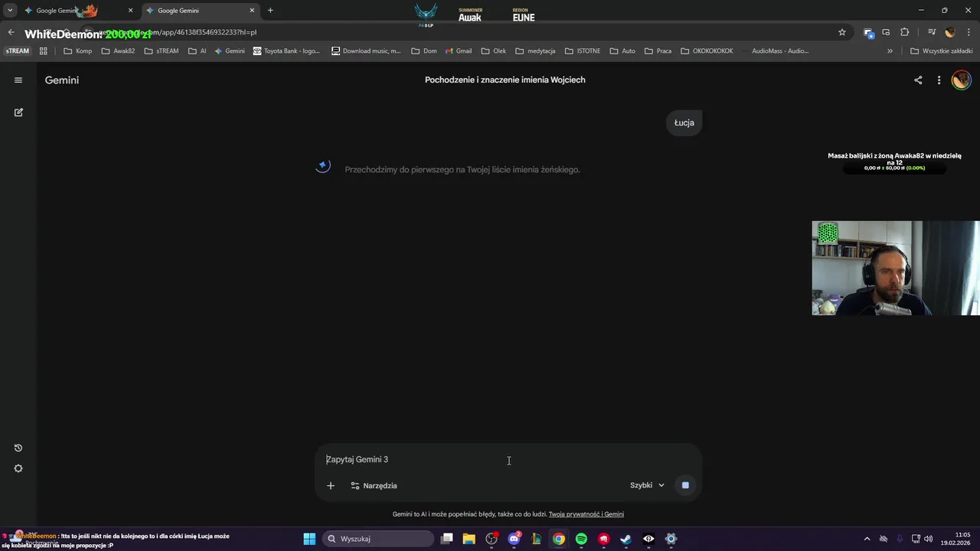
Task: Open Task View on taskbar
Action: pyautogui.click(x=447, y=539)
